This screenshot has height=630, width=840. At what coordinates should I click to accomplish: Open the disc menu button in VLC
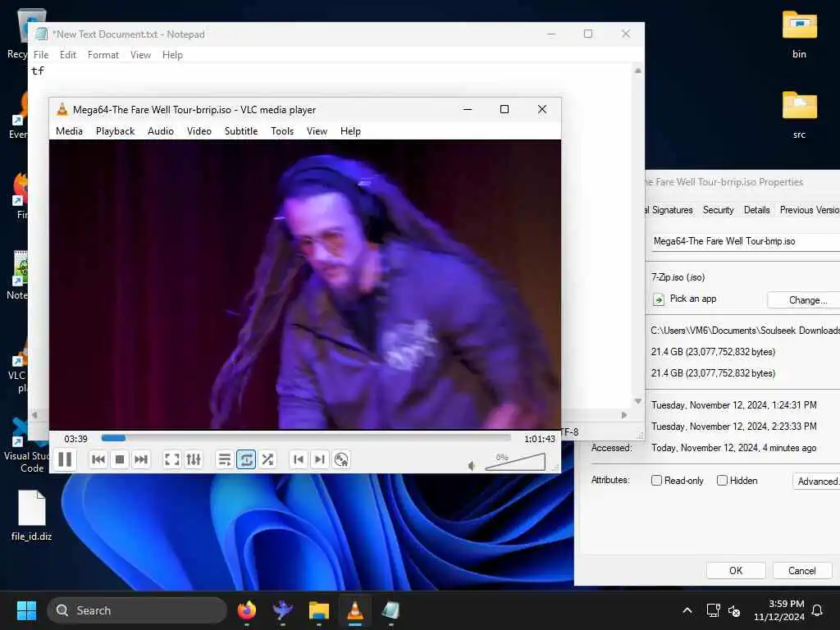tap(341, 459)
